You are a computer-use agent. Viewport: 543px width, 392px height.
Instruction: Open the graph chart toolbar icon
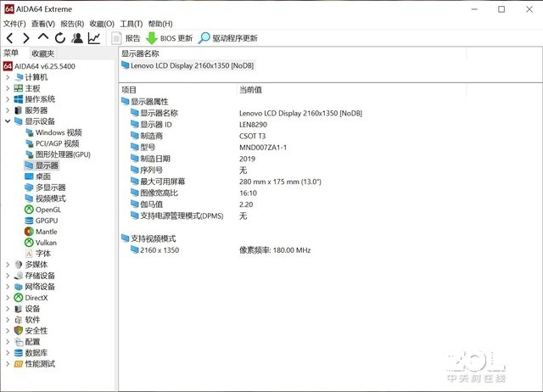pos(94,37)
